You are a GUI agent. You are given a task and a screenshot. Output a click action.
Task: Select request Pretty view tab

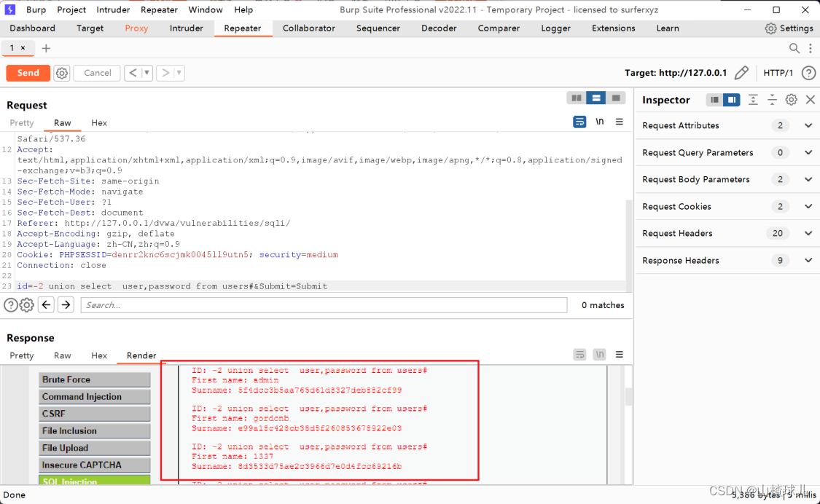click(x=21, y=123)
